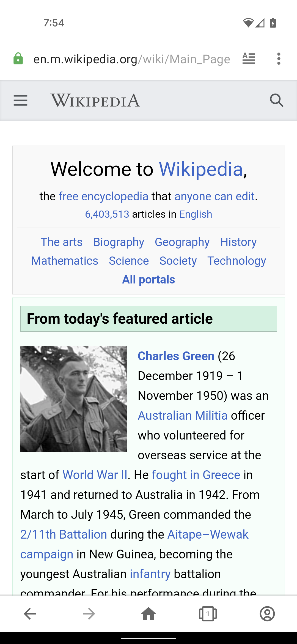The width and height of the screenshot is (297, 644).
Task: Go back using browser back arrow
Action: point(30,614)
